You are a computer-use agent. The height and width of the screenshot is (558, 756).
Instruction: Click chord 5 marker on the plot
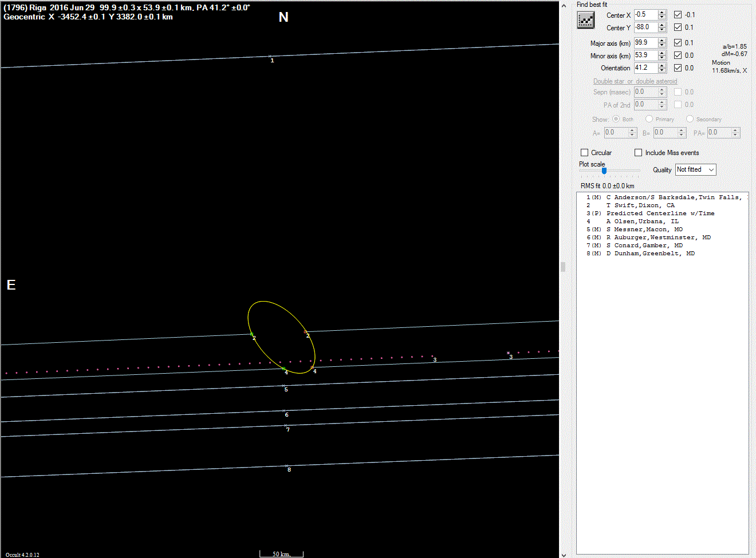point(283,386)
